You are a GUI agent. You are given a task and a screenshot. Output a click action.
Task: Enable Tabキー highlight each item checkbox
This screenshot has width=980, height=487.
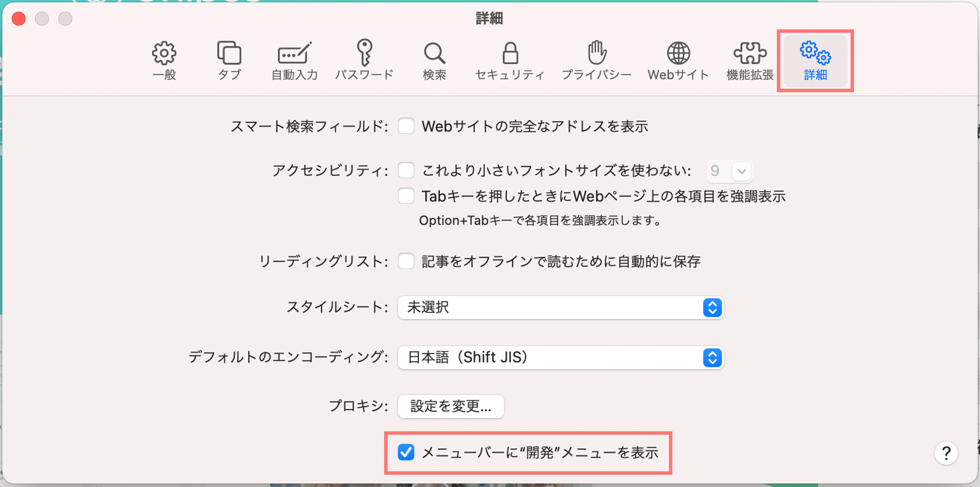(x=406, y=196)
